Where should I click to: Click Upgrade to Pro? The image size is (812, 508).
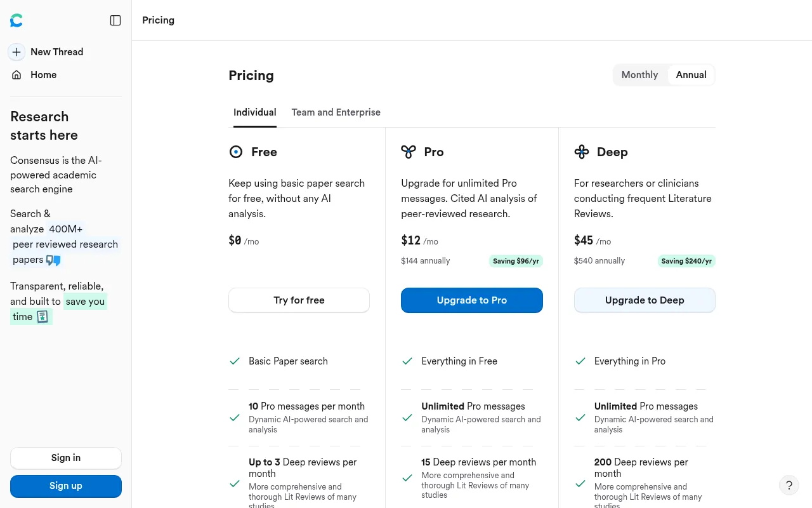(472, 300)
